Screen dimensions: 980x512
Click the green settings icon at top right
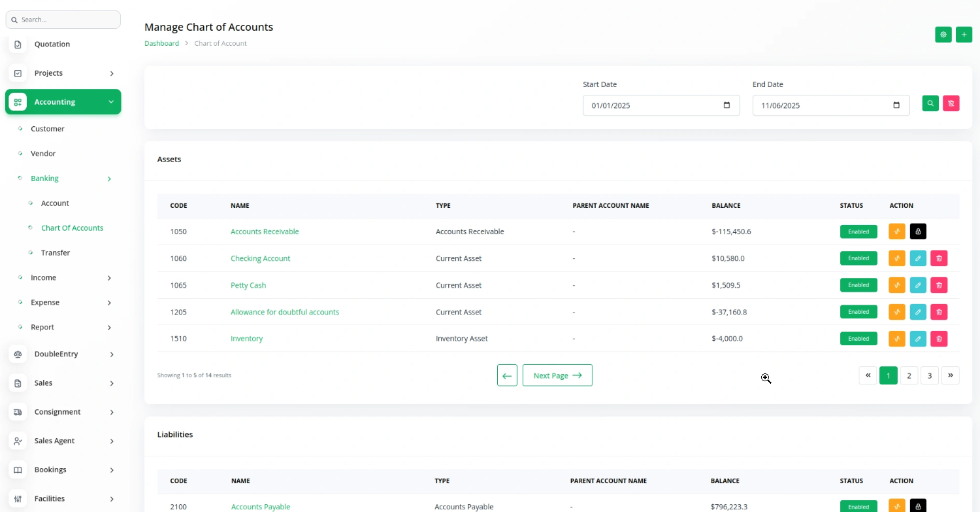point(943,35)
